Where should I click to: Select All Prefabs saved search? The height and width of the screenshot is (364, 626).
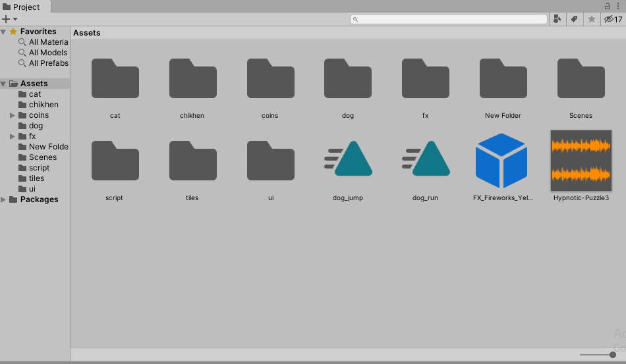click(x=43, y=63)
